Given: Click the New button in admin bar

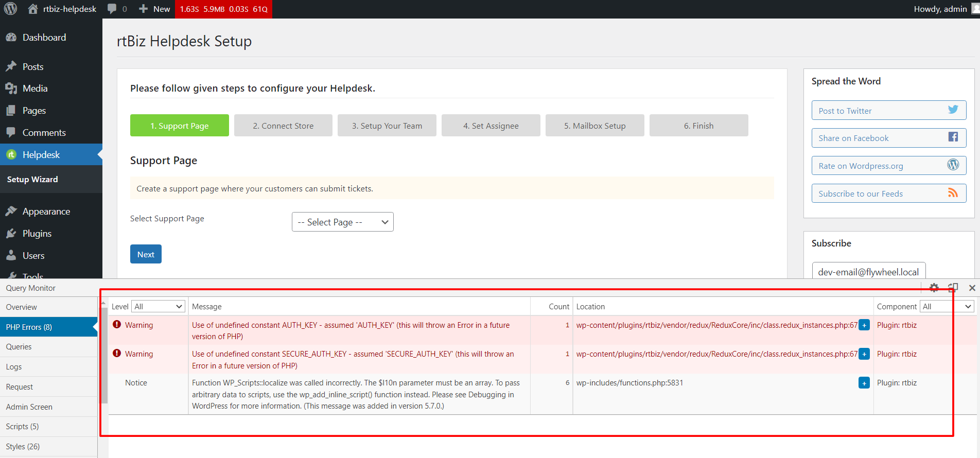Looking at the screenshot, I should [154, 9].
